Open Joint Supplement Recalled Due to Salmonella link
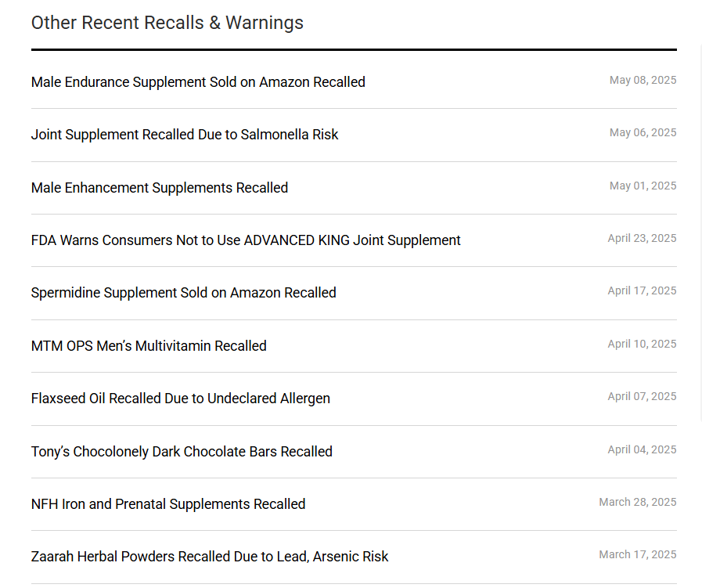The height and width of the screenshot is (588, 702). (185, 135)
